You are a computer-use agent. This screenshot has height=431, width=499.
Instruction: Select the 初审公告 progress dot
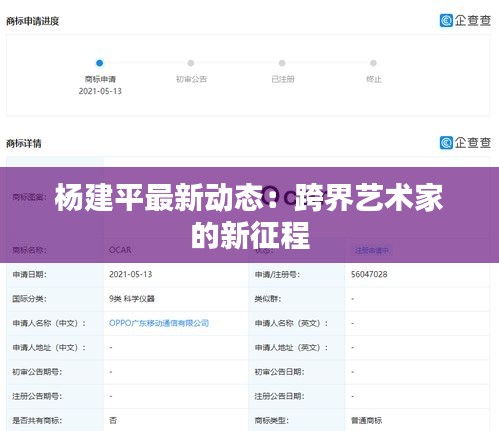pyautogui.click(x=191, y=63)
